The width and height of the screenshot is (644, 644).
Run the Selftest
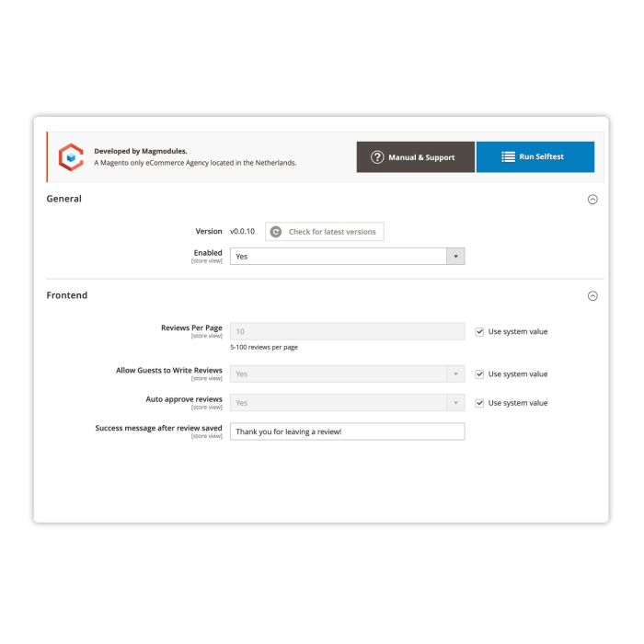coord(535,157)
